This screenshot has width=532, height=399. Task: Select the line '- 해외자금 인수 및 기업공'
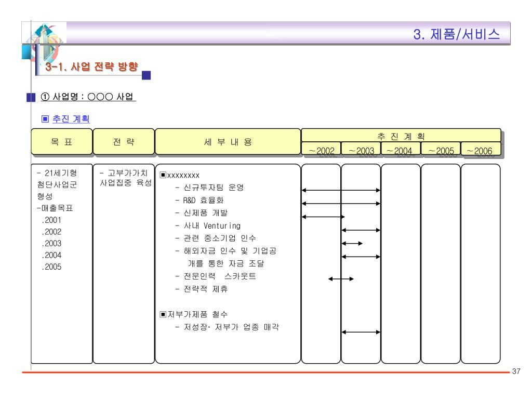coord(225,251)
